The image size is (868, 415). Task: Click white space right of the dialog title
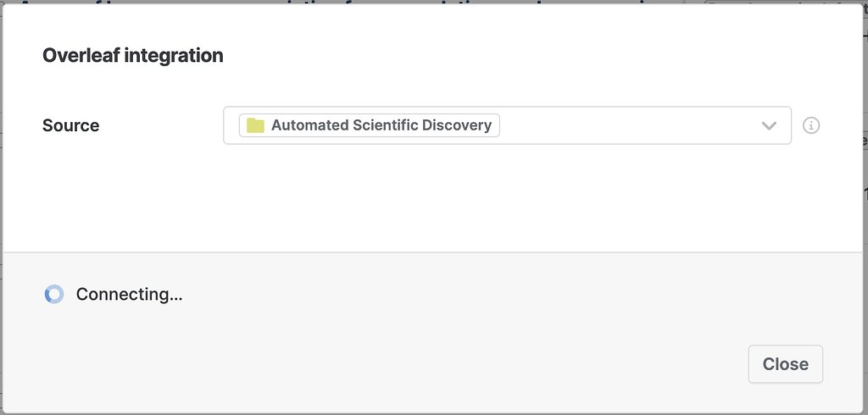[x=509, y=56]
